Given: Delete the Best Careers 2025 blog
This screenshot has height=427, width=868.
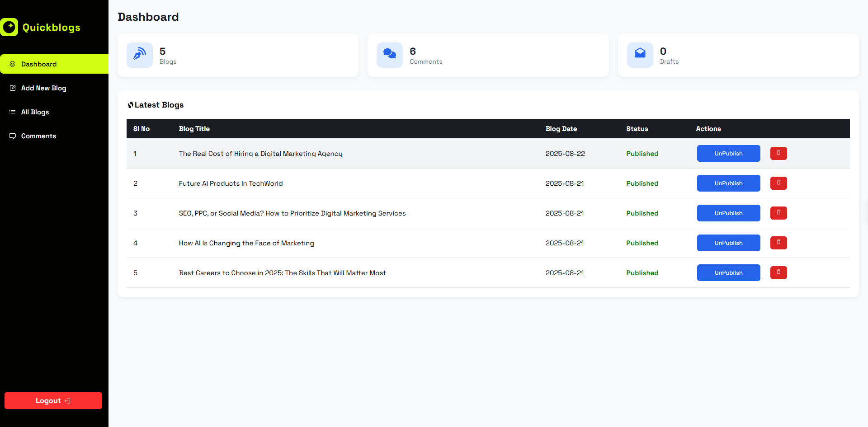Looking at the screenshot, I should [x=778, y=272].
